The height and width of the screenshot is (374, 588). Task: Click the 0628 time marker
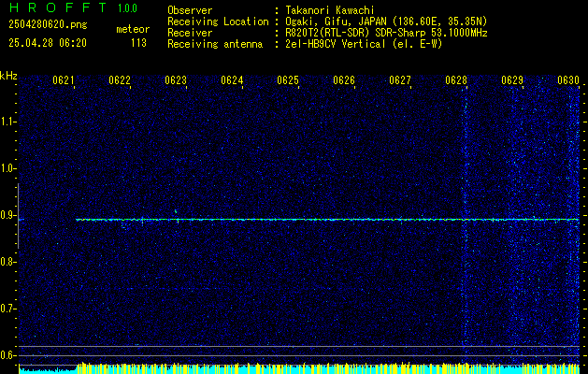[x=456, y=80]
